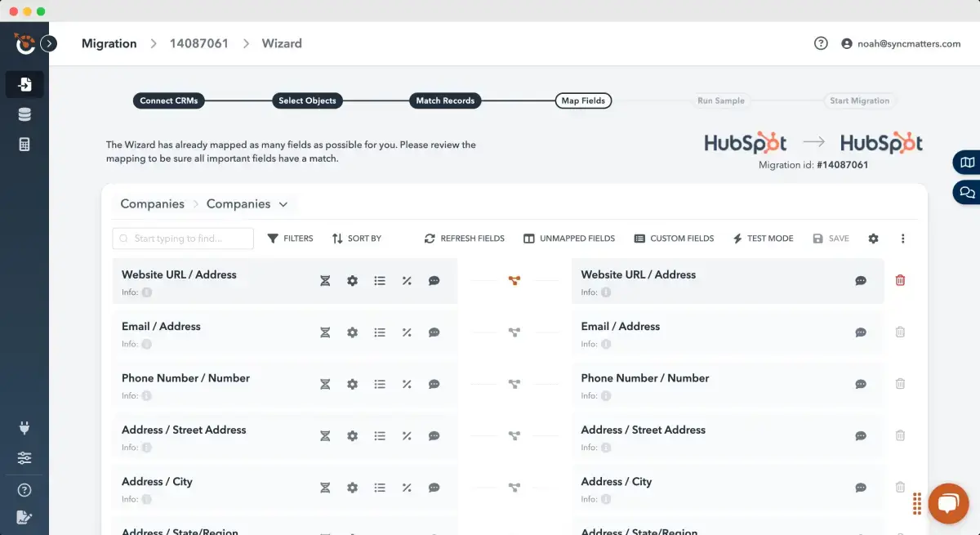Open the chat widget in bottom right corner
Image resolution: width=980 pixels, height=535 pixels.
[947, 503]
